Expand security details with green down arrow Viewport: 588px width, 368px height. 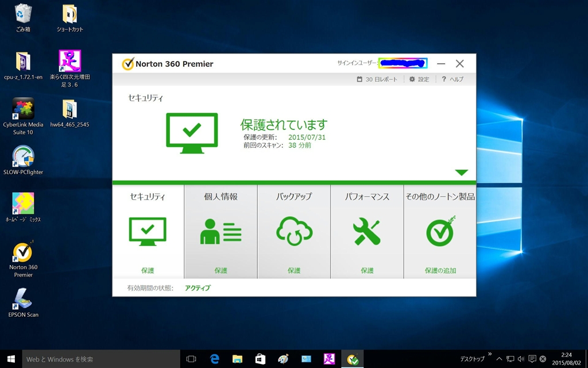click(x=461, y=172)
